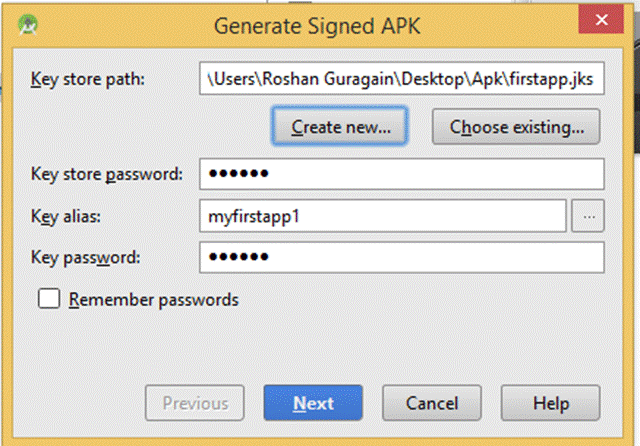Image resolution: width=640 pixels, height=446 pixels.
Task: Open Help for this dialog
Action: click(551, 403)
